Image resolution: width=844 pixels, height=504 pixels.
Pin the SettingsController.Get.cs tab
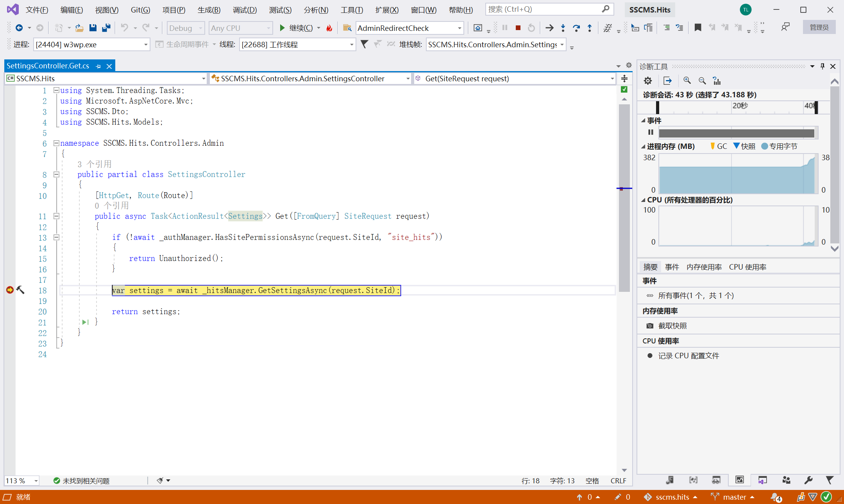[98, 66]
